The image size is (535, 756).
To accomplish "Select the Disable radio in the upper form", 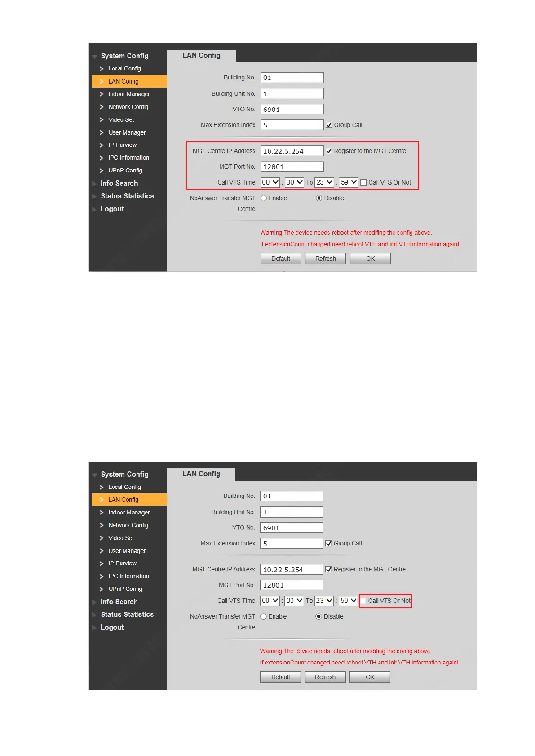I will (x=319, y=198).
